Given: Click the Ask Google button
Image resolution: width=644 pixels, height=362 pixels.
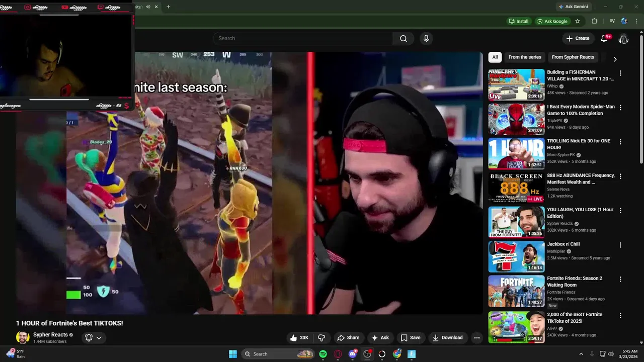Looking at the screenshot, I should [552, 21].
